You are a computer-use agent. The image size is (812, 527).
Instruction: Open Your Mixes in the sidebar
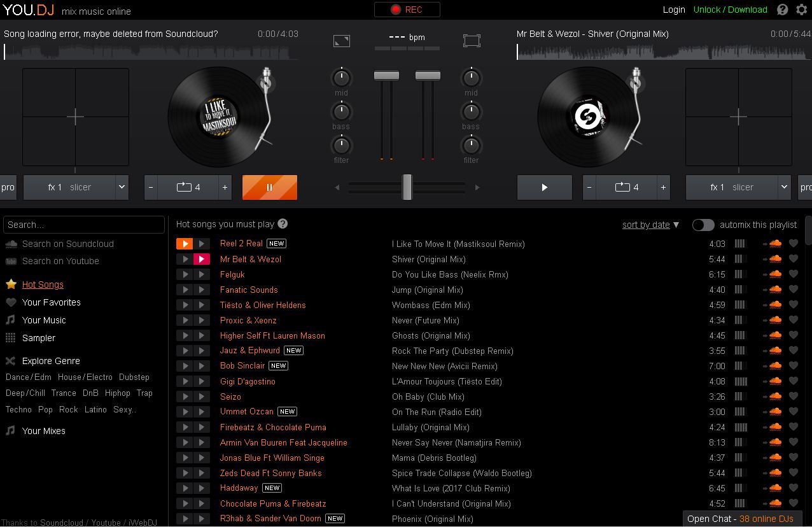(43, 431)
